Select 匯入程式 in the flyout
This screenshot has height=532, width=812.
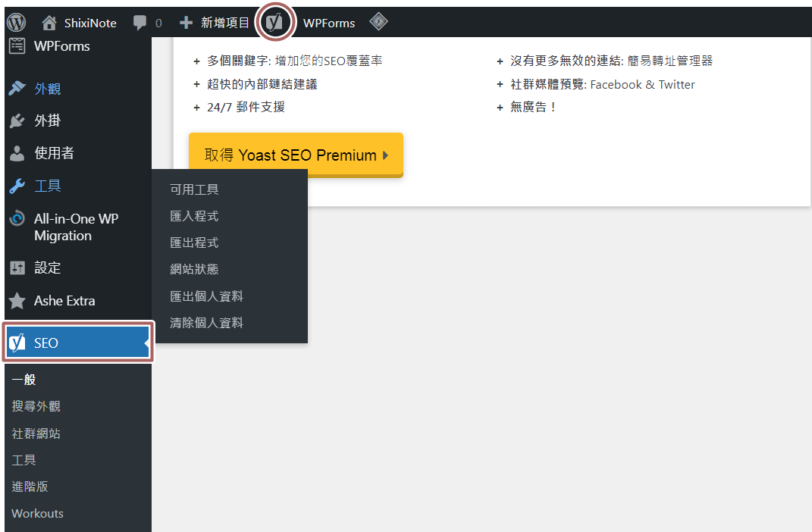point(194,216)
